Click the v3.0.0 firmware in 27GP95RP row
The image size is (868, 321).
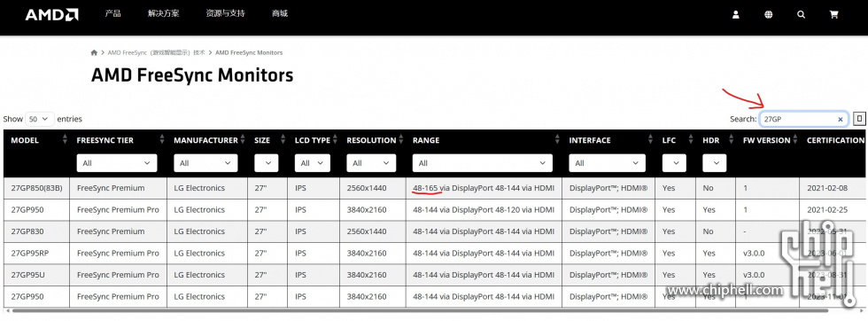click(753, 253)
